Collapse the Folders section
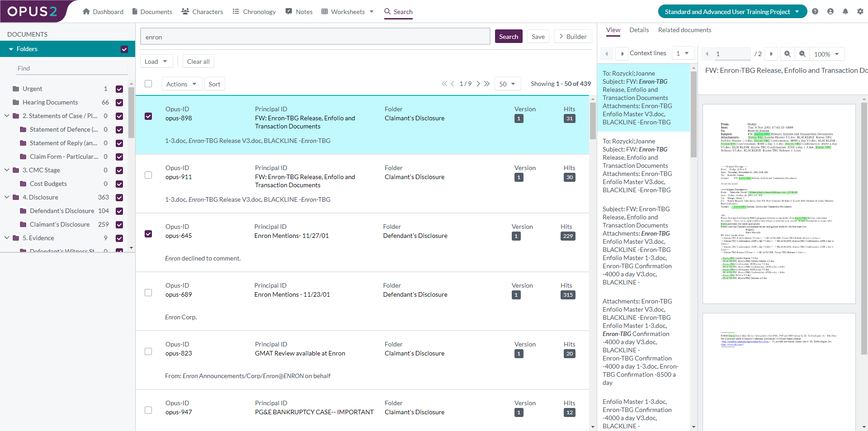The height and width of the screenshot is (431, 868). [10, 49]
